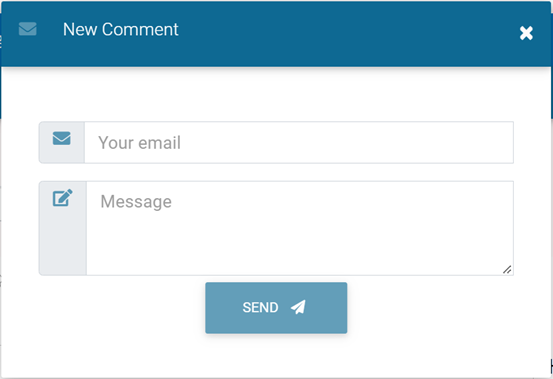The image size is (553, 379).
Task: Click the Message box resize grip
Action: pyautogui.click(x=507, y=270)
